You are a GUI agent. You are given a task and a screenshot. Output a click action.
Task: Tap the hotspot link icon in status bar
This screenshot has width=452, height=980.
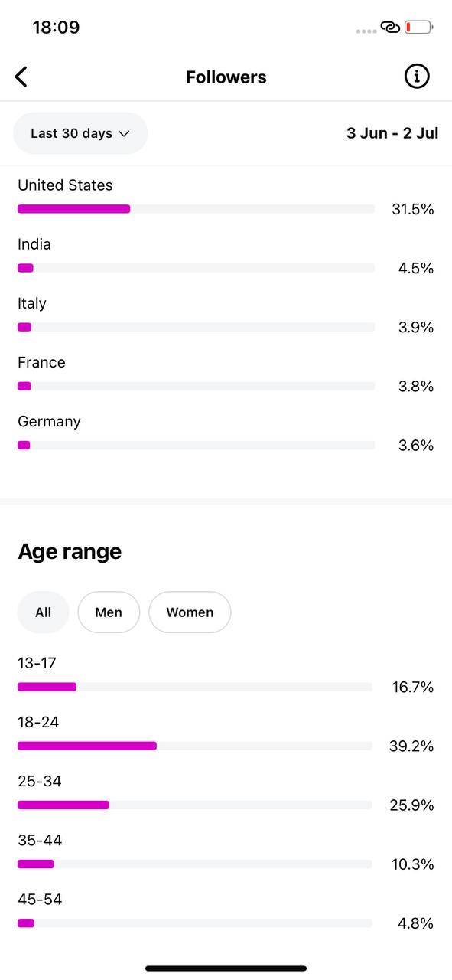(x=390, y=28)
